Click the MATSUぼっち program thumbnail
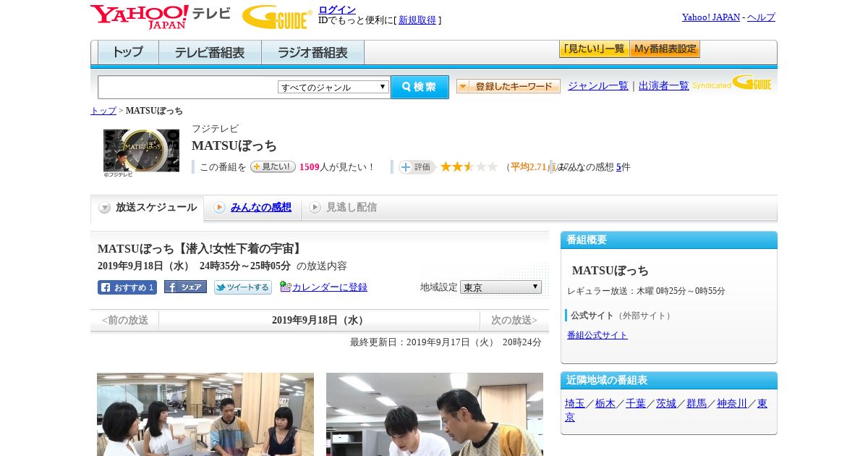The height and width of the screenshot is (456, 868). (x=141, y=151)
